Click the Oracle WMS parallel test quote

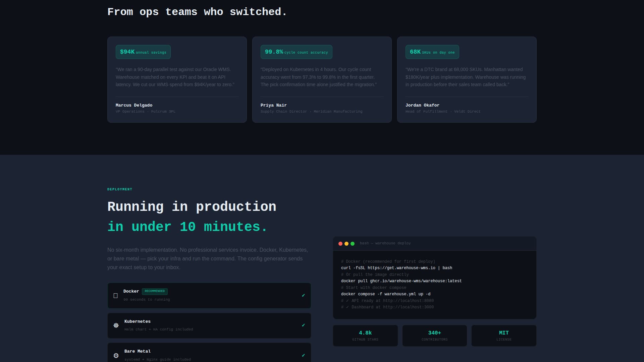click(x=175, y=77)
